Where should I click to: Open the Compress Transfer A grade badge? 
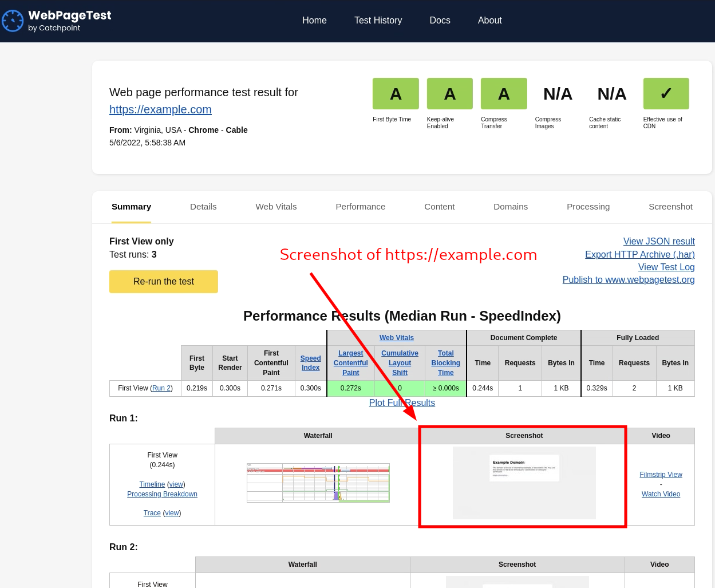click(504, 93)
